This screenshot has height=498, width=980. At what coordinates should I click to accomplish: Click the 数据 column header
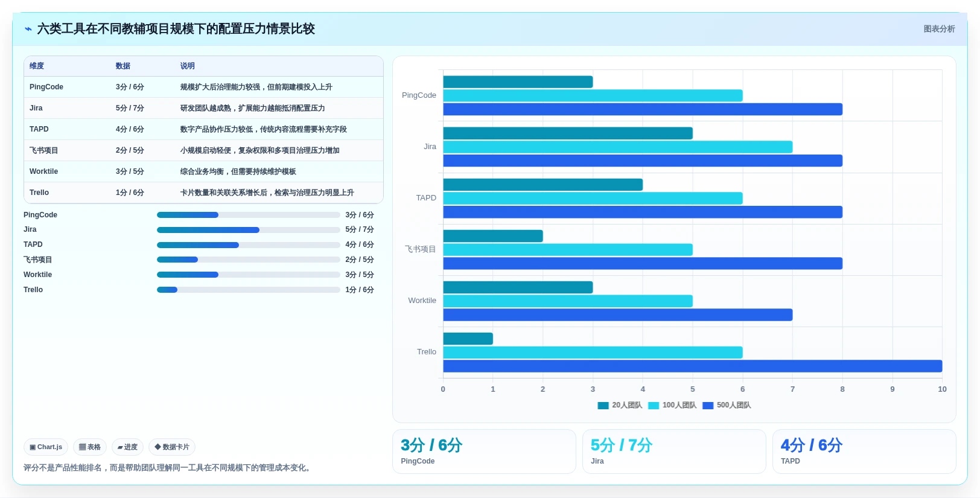[123, 66]
